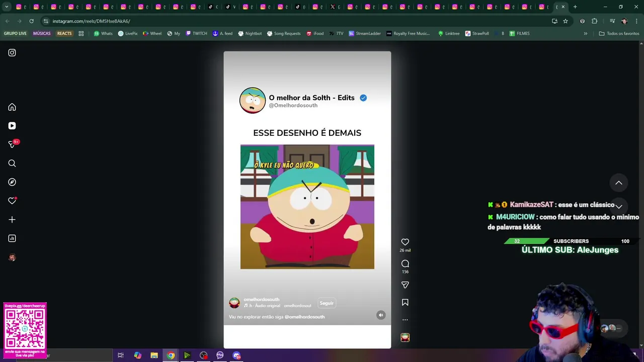Open profile avatar in Instagram sidebar
This screenshot has height=362, width=644.
click(x=12, y=257)
